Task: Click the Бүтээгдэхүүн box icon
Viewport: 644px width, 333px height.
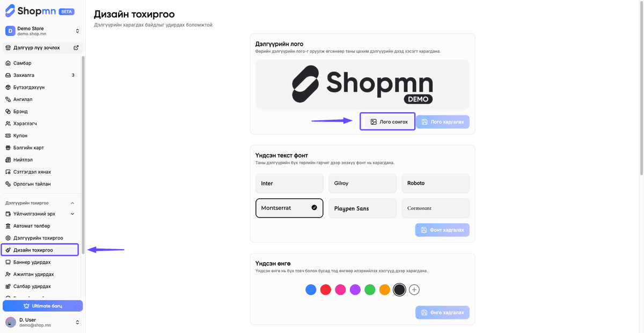Action: pos(8,87)
